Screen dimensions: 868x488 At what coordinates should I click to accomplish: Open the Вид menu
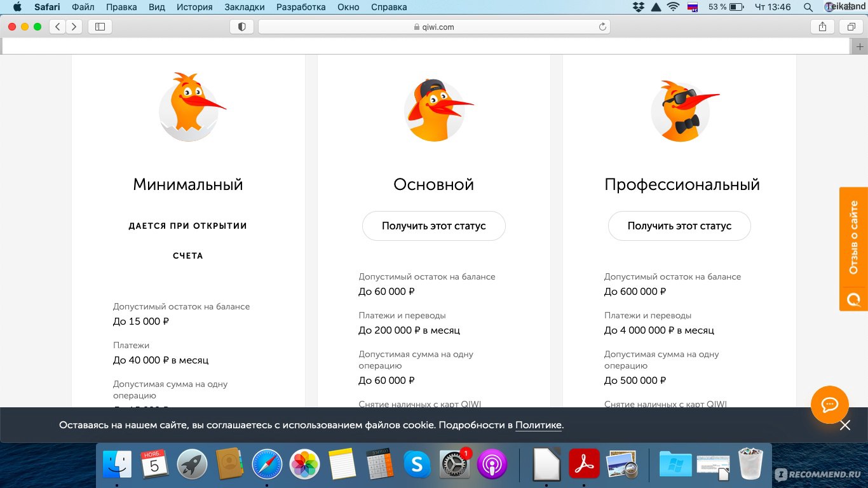pyautogui.click(x=157, y=7)
